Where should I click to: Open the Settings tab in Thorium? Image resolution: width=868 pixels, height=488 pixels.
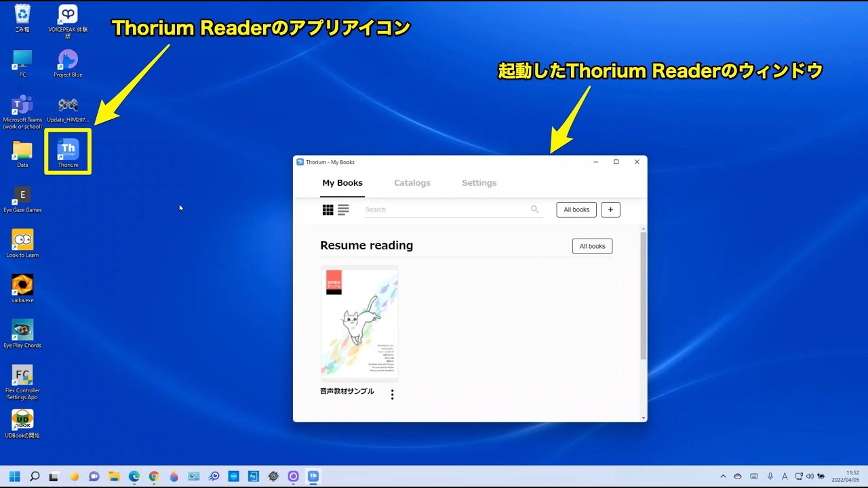point(479,183)
